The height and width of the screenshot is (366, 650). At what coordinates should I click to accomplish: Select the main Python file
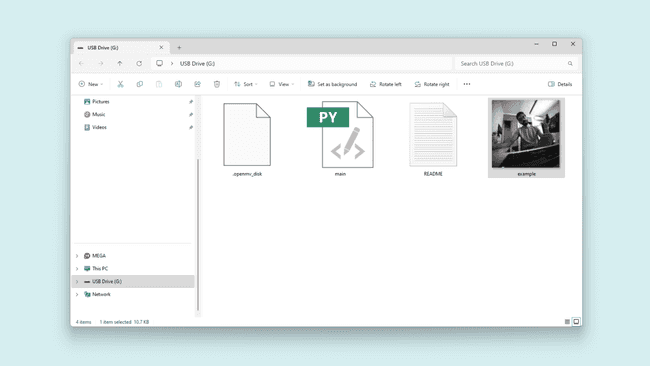coord(340,139)
